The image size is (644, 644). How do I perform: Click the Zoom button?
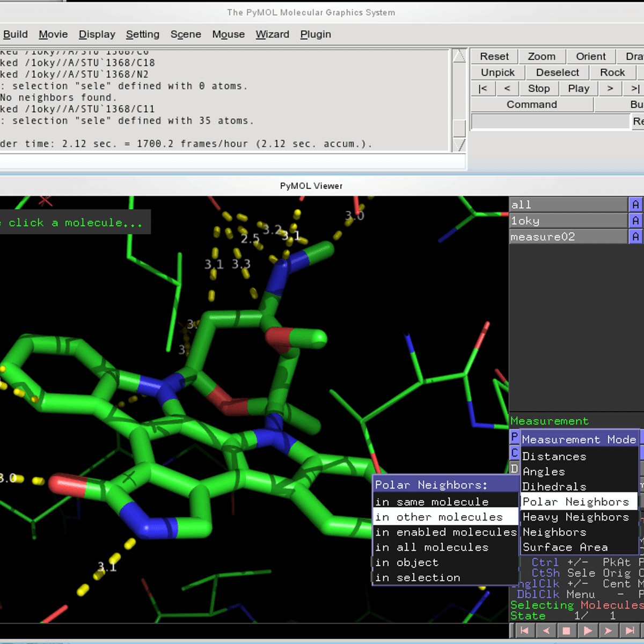[x=541, y=56]
